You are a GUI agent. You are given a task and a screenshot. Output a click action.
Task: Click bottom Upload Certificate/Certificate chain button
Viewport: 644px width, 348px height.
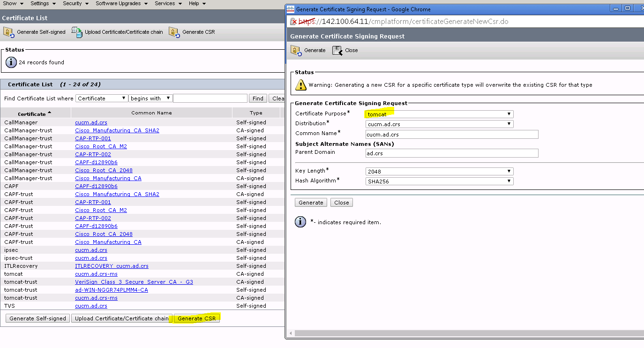pos(122,318)
